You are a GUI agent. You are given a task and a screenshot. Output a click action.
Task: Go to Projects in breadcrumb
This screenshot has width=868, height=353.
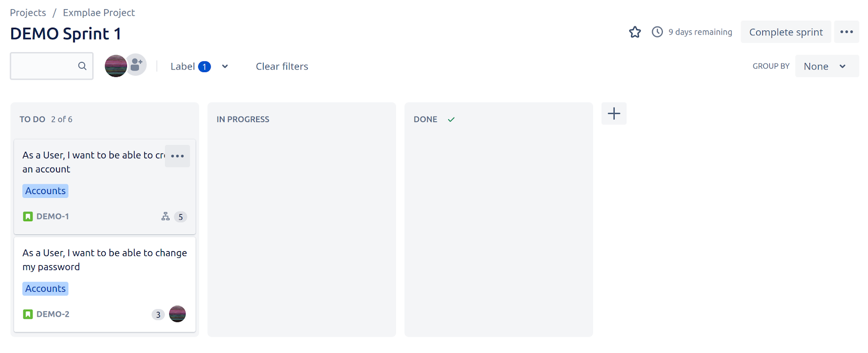(x=28, y=12)
